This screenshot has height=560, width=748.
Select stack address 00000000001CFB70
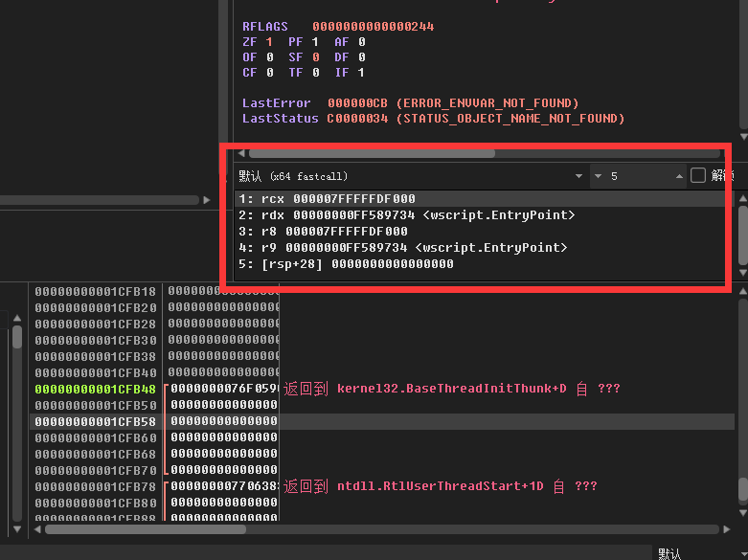[96, 470]
